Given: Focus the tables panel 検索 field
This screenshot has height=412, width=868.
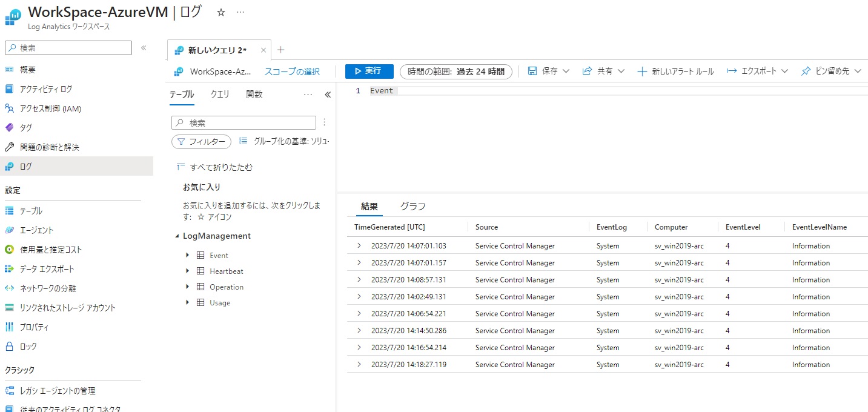Looking at the screenshot, I should click(244, 122).
